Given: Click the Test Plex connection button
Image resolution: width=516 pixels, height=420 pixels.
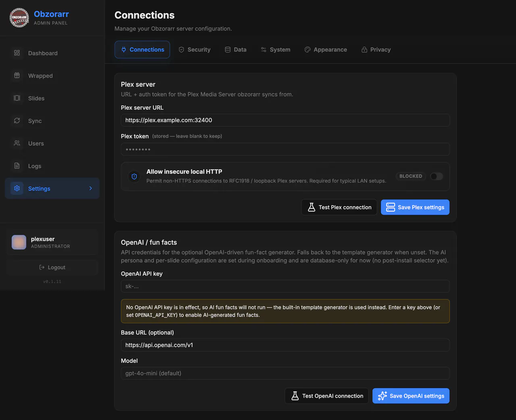Looking at the screenshot, I should (x=339, y=207).
